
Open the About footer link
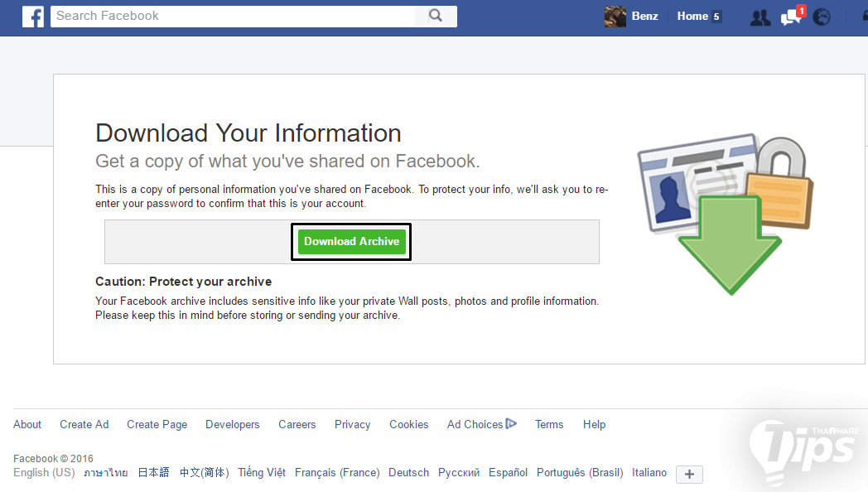[x=27, y=424]
